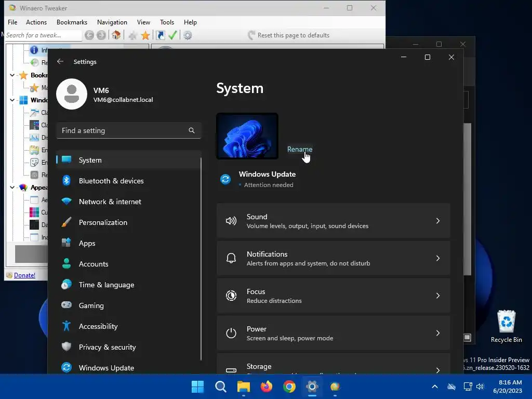Click Reset this page to defaults
The image size is (532, 399).
tap(288, 35)
